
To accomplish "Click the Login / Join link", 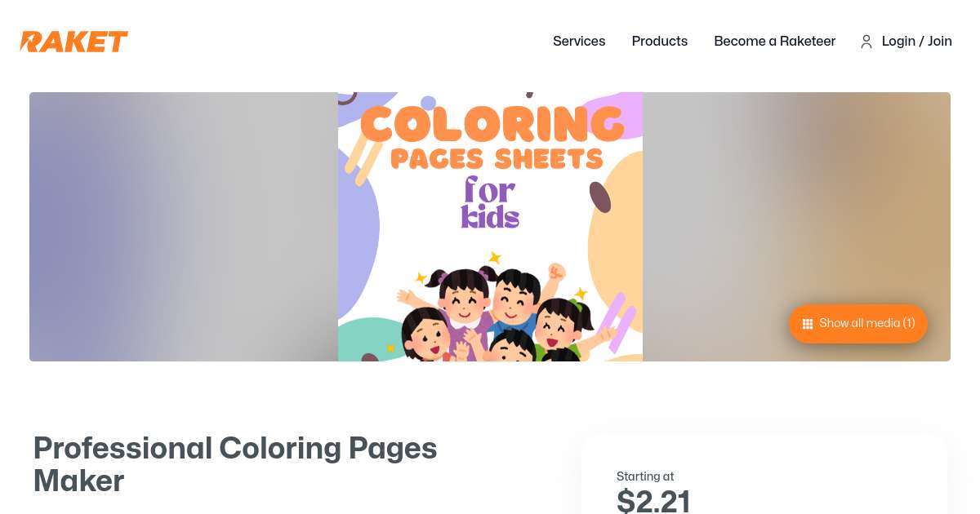I will coord(916,41).
